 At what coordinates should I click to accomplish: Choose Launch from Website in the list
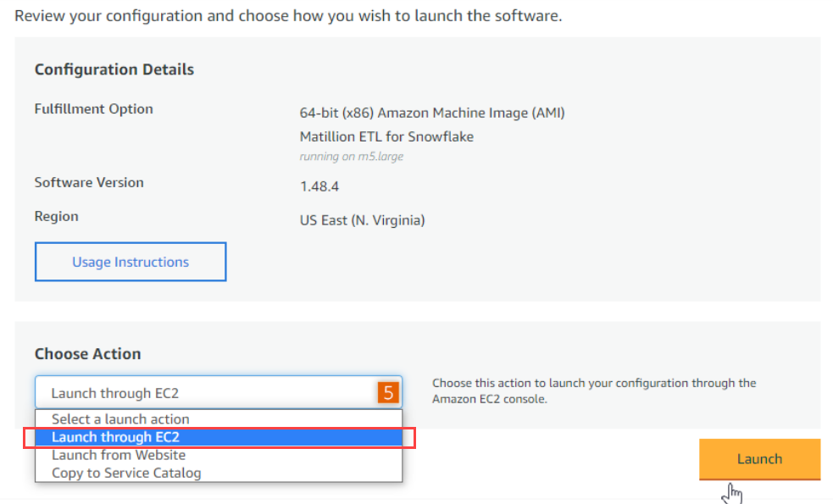pos(119,455)
